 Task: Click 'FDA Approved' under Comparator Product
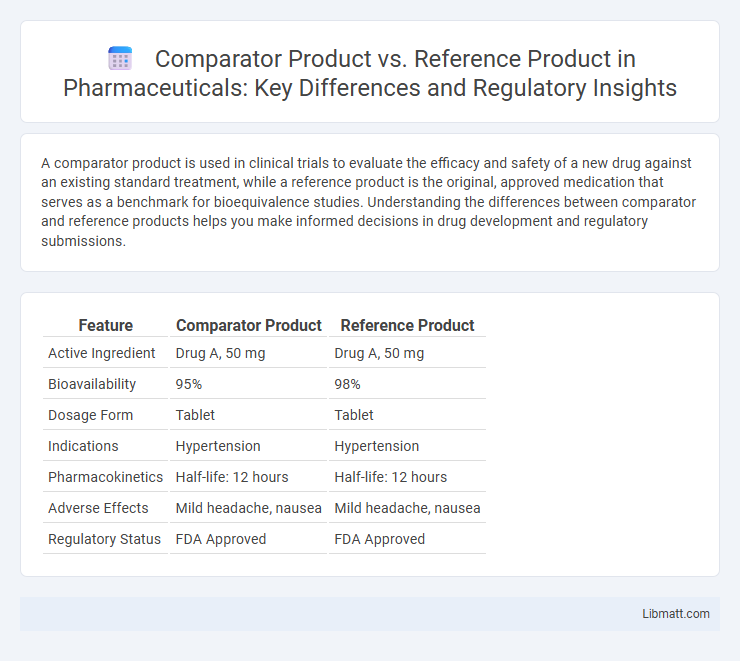[221, 539]
